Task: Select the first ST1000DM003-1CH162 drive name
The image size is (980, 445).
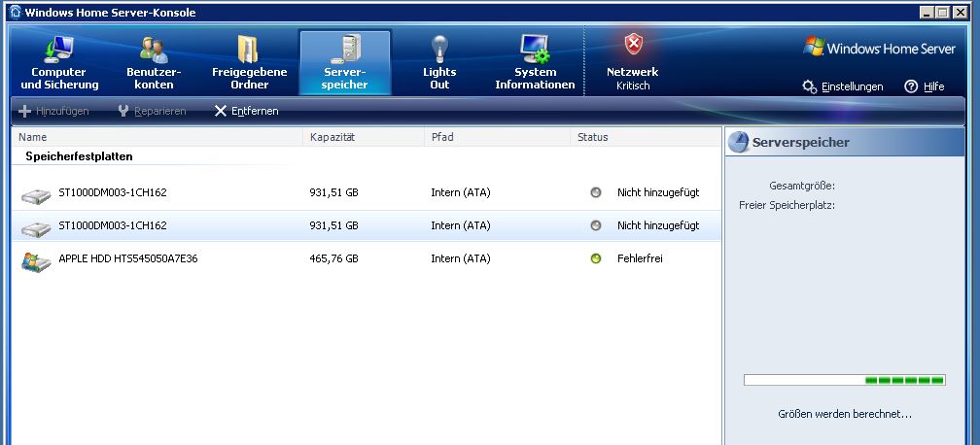Action: [x=113, y=192]
